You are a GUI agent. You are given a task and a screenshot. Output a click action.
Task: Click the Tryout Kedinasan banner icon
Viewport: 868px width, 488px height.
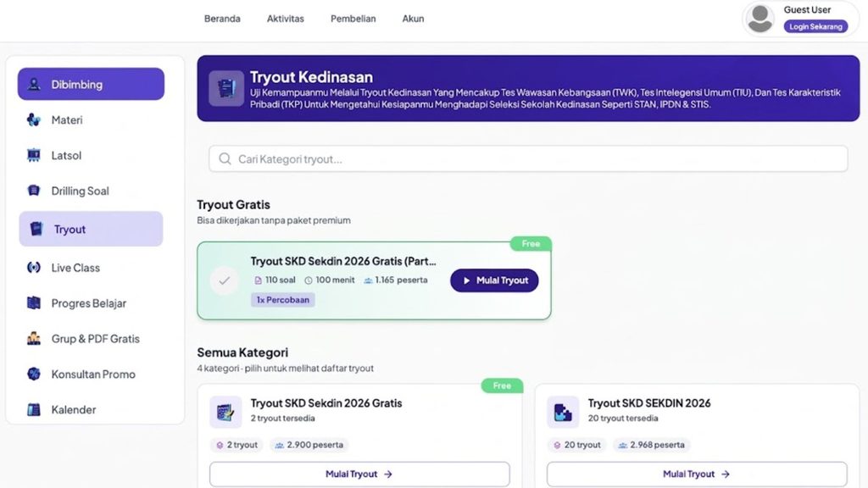coord(226,88)
